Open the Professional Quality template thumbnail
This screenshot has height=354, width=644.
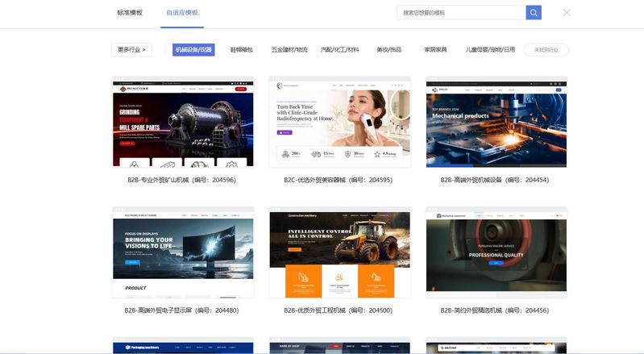tap(497, 252)
